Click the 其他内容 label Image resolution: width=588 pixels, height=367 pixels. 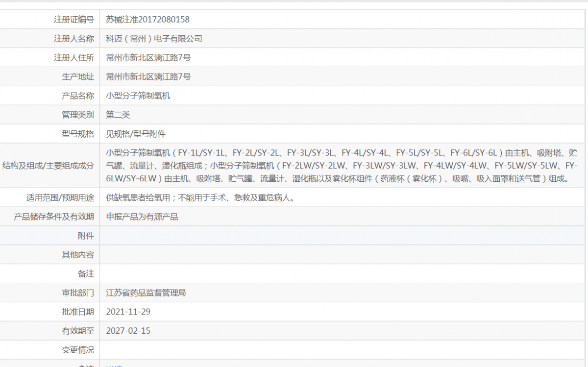[x=78, y=255]
